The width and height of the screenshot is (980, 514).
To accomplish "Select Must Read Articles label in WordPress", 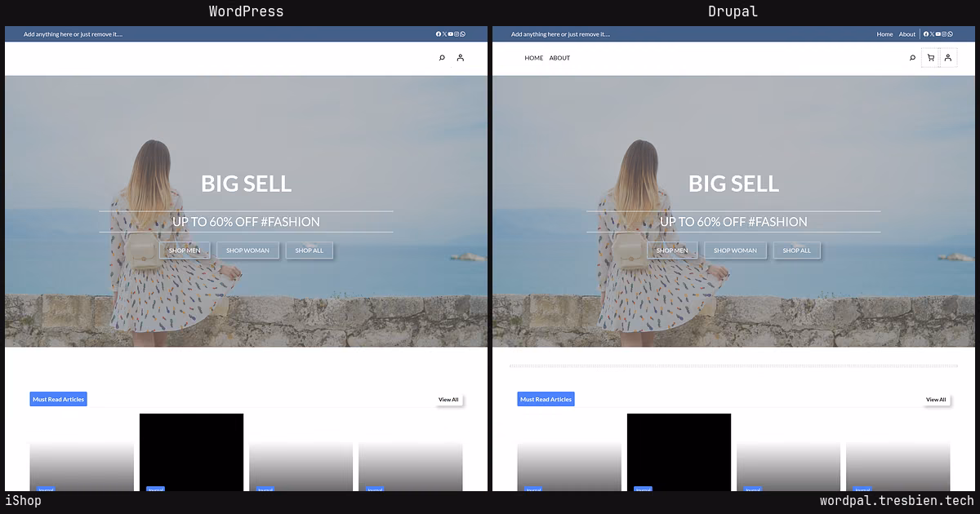I will (x=58, y=399).
